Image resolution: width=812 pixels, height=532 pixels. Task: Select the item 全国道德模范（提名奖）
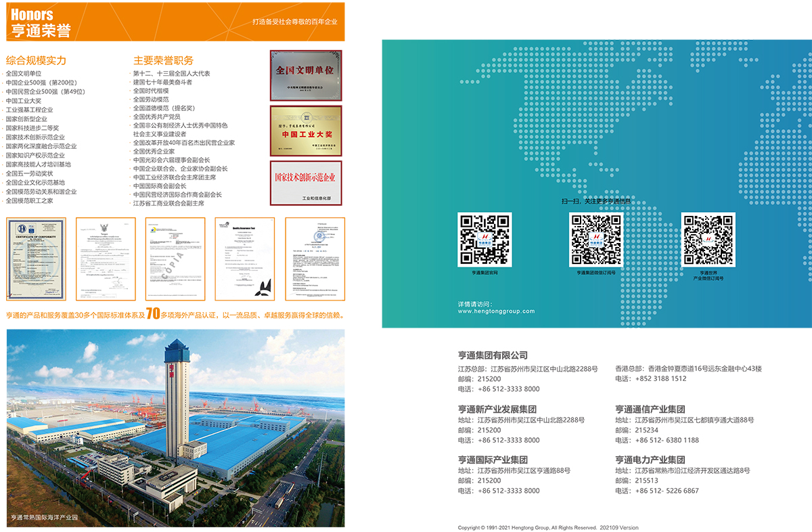(164, 108)
